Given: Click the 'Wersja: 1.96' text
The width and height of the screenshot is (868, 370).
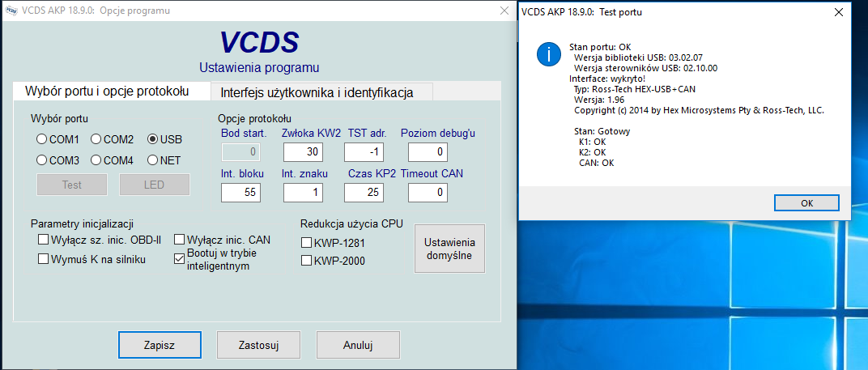Looking at the screenshot, I should [x=599, y=100].
